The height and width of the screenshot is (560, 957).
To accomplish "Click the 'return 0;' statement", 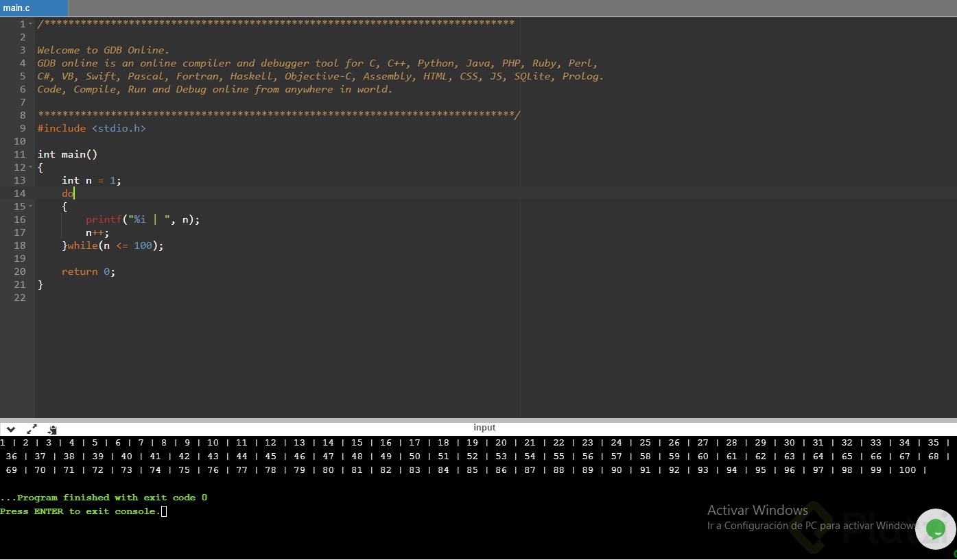I will 88,271.
